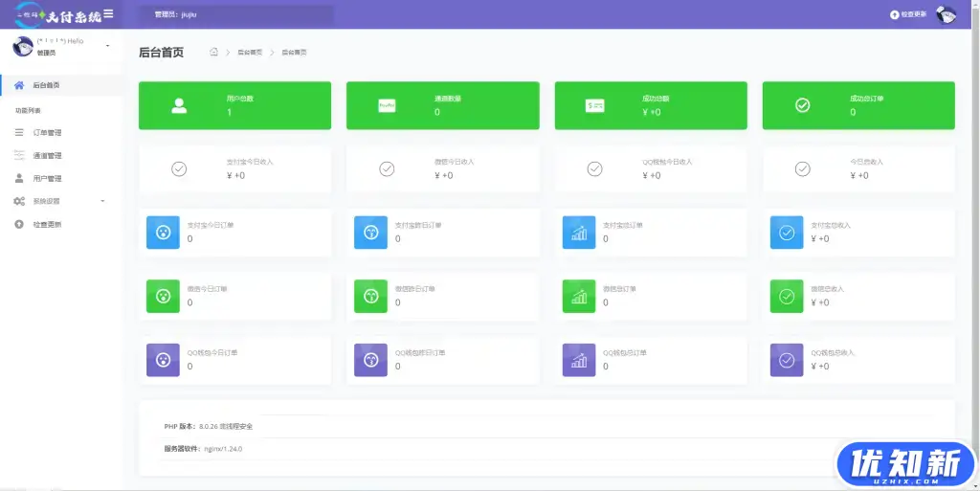Toggle the hamburger sidebar menu icon
980x491 pixels.
(108, 13)
